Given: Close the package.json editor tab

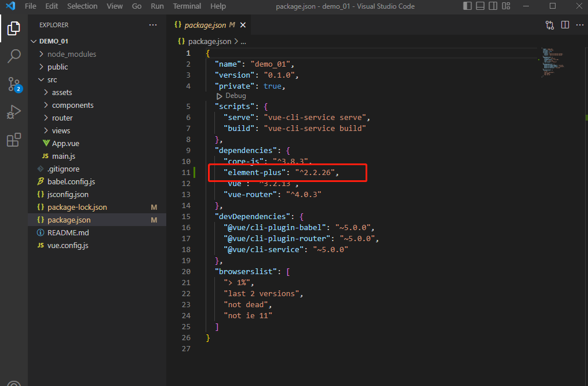Looking at the screenshot, I should [243, 25].
